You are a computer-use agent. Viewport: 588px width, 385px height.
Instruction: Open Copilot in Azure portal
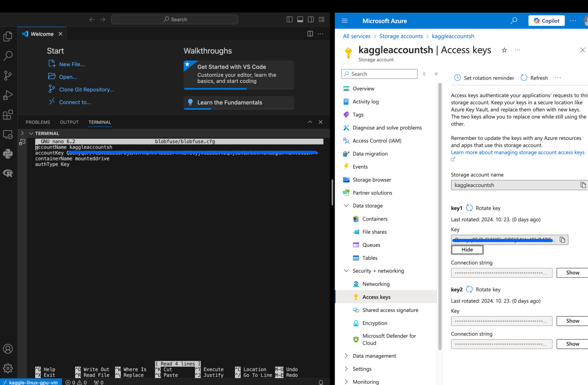(x=546, y=21)
